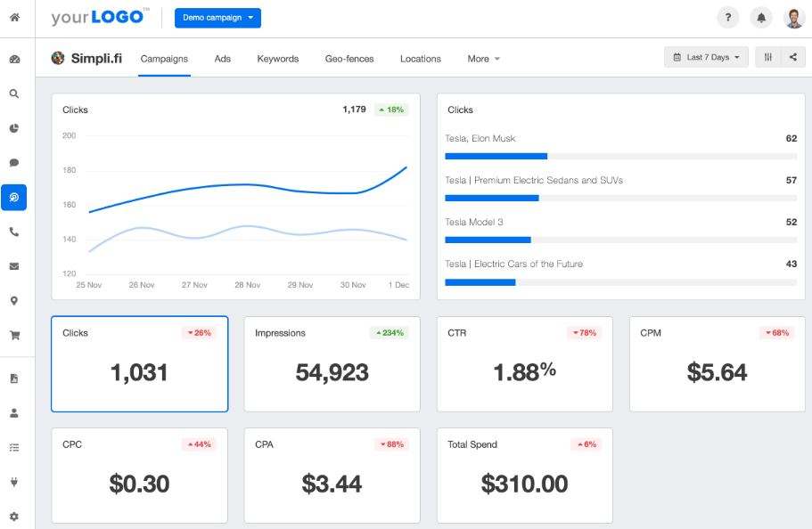Open the notifications bell icon

[760, 18]
